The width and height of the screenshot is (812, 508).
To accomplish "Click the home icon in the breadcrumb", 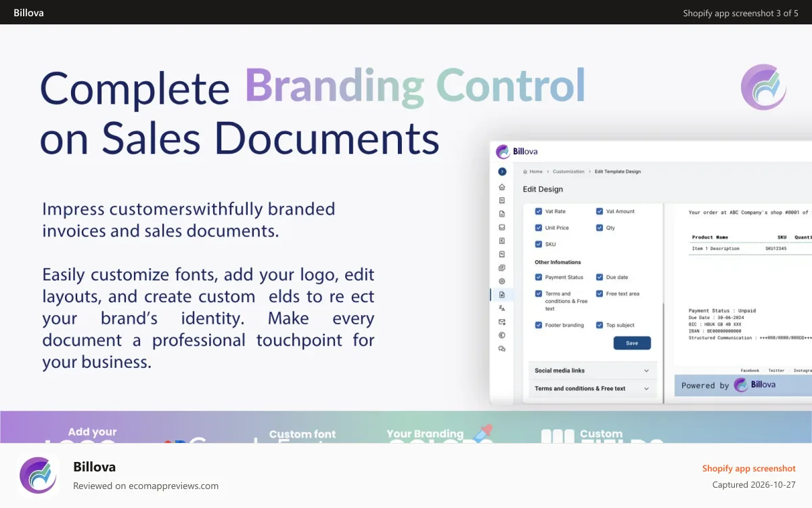I will point(525,172).
